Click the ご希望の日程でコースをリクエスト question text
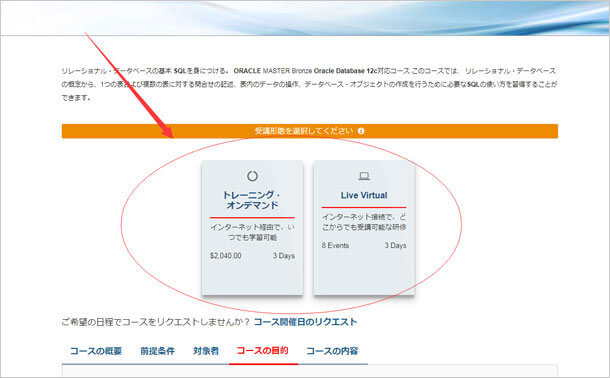Screen dimensions: 610x378 [x=156, y=322]
